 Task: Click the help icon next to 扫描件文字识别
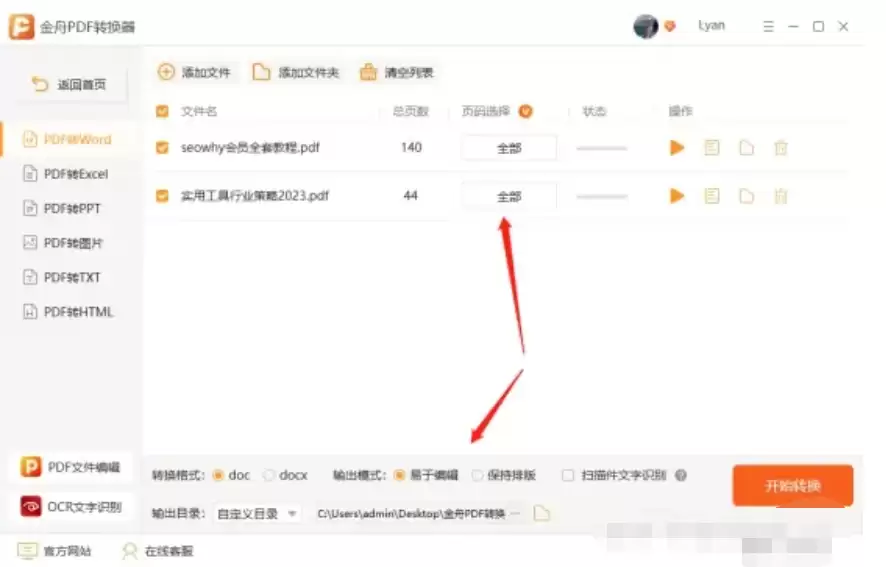681,475
